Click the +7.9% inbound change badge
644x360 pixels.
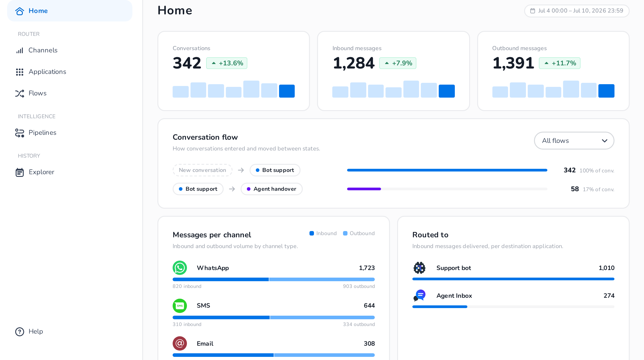click(398, 63)
